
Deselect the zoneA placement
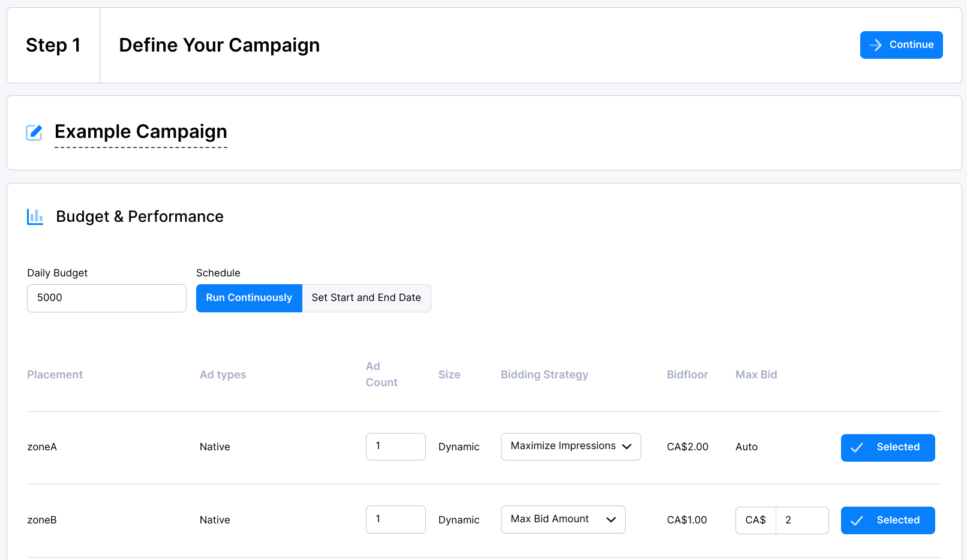tap(888, 448)
